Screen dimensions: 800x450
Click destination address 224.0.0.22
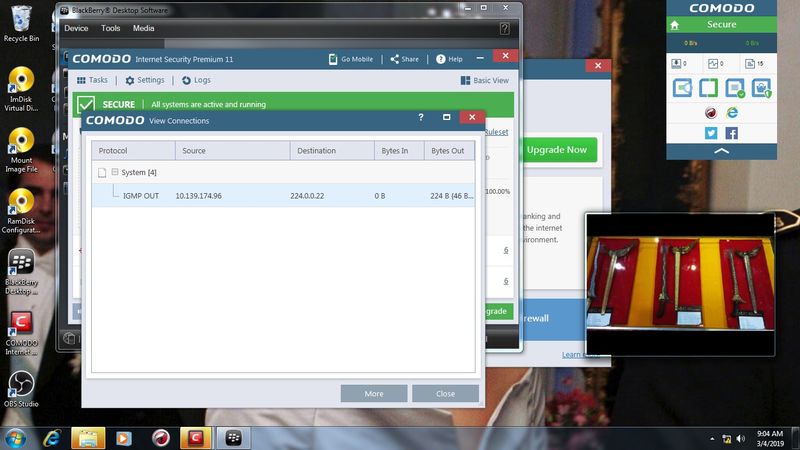coord(307,196)
